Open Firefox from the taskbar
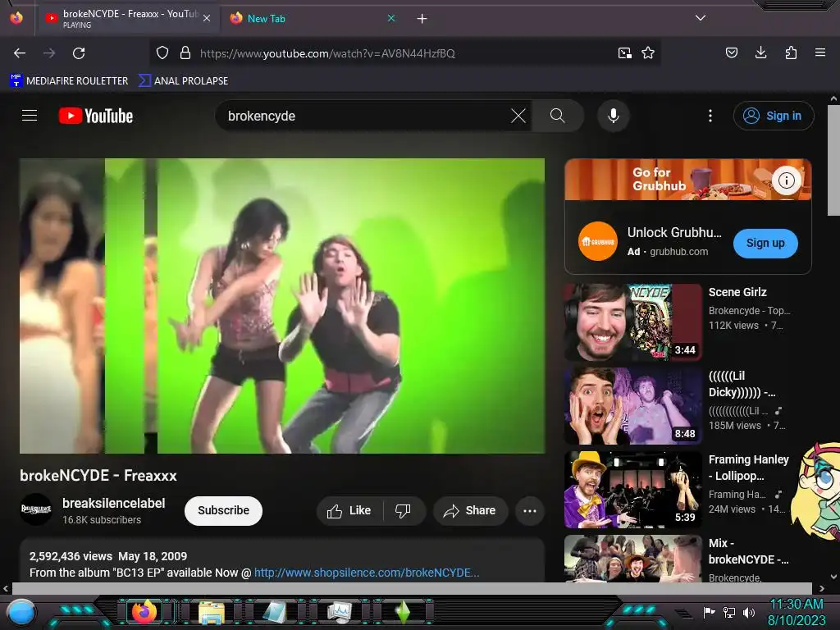Viewport: 840px width, 630px height. click(x=144, y=612)
